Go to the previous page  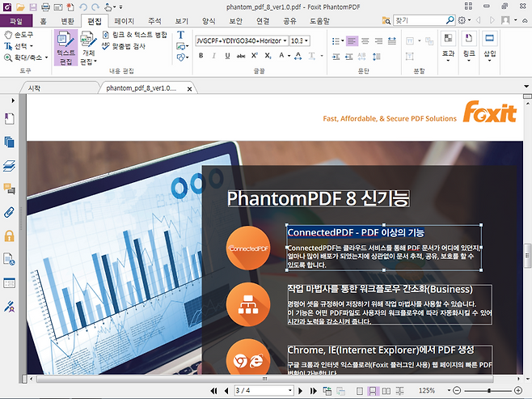[x=226, y=391]
